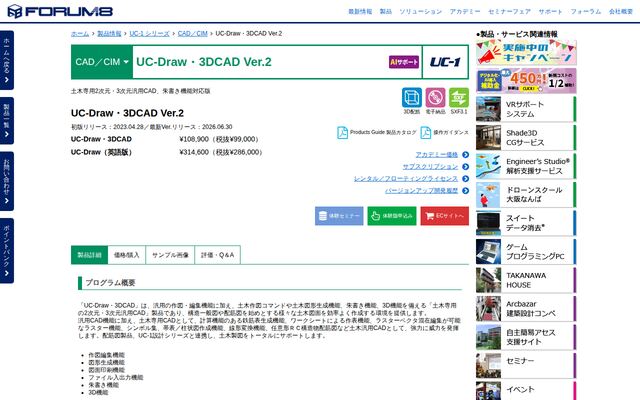Click the UC-1 series logo
Viewport: 640px width, 400px height.
tap(445, 62)
